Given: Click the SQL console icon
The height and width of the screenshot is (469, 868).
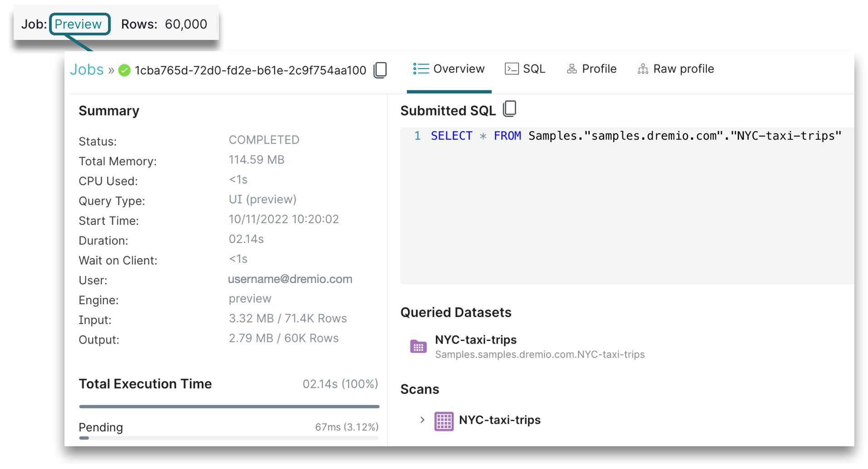Looking at the screenshot, I should [x=512, y=68].
